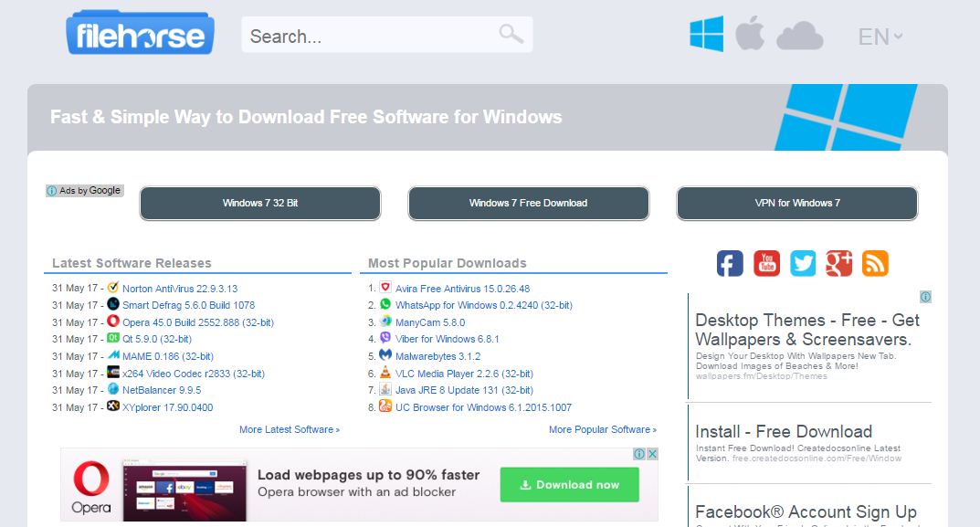Select the Windows platform icon

click(706, 34)
